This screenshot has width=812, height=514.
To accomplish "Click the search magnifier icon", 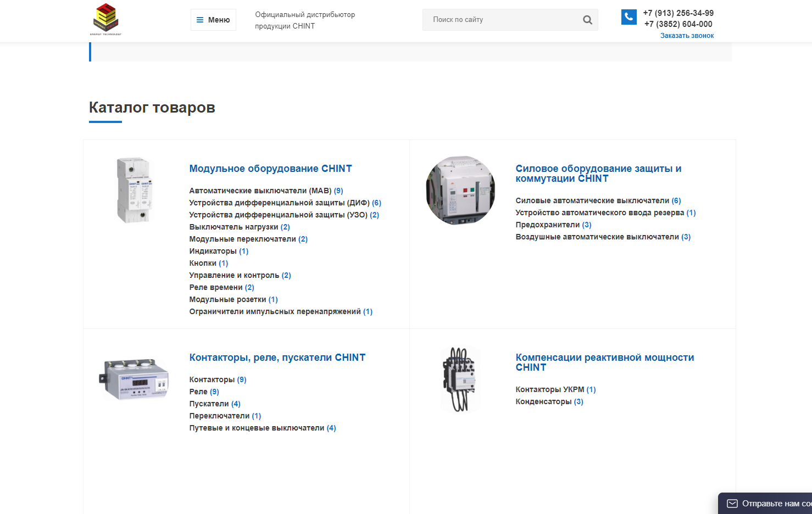I will 587,20.
